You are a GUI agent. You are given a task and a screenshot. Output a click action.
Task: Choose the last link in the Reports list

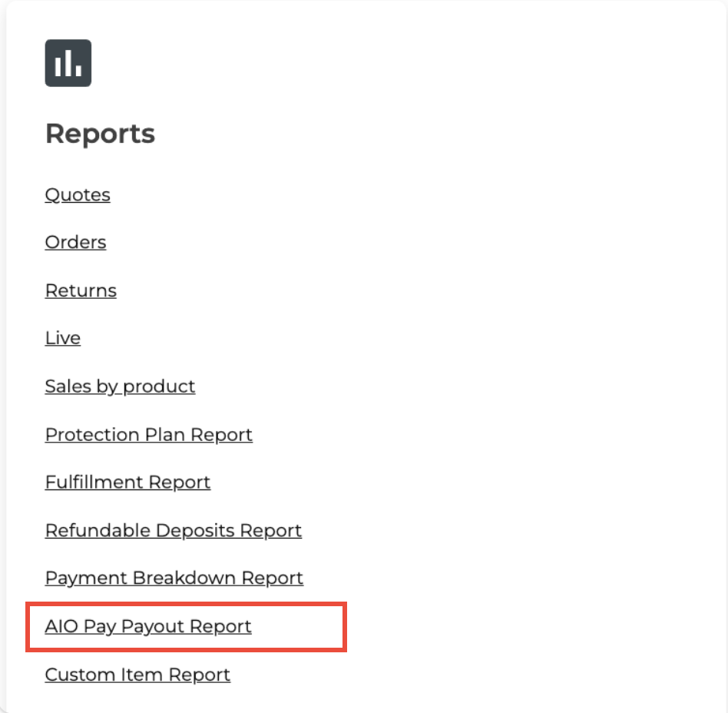137,675
